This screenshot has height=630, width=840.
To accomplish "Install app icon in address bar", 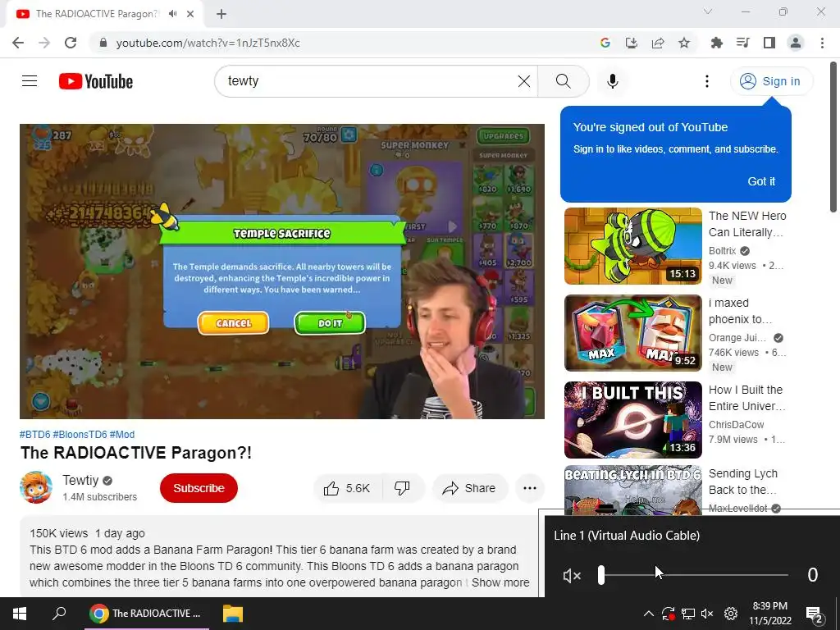I will click(632, 43).
